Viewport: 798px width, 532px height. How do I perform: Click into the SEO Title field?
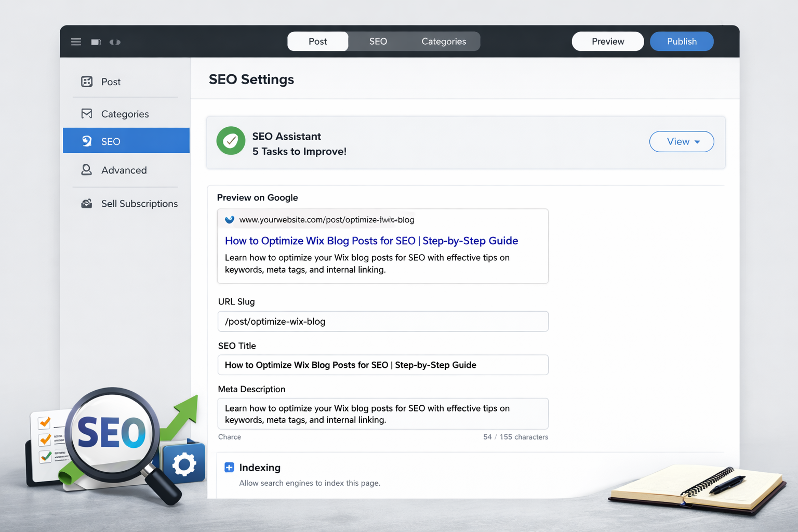[383, 365]
